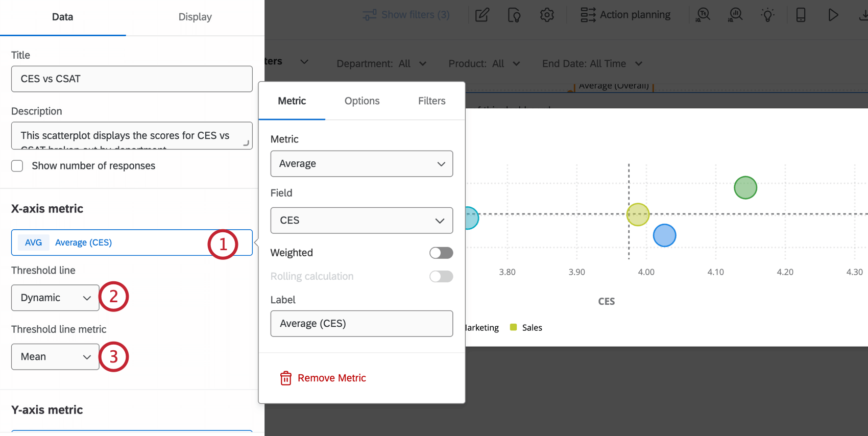Click the trash icon beside Remove Metric
Image resolution: width=868 pixels, height=436 pixels.
click(x=286, y=378)
